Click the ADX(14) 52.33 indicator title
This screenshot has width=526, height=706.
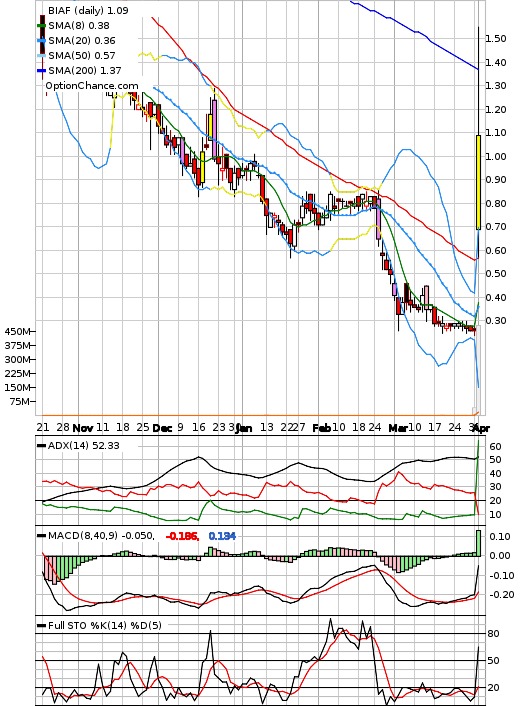[84, 445]
